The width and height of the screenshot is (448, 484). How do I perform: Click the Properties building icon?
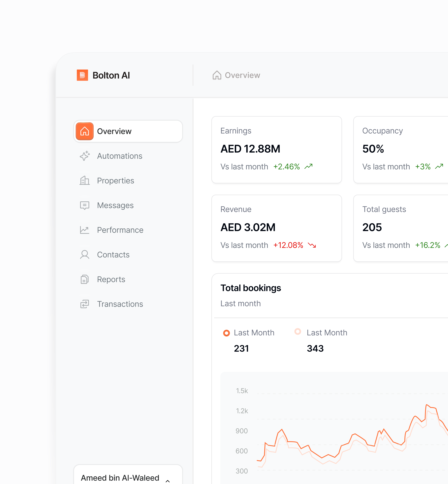coord(84,180)
